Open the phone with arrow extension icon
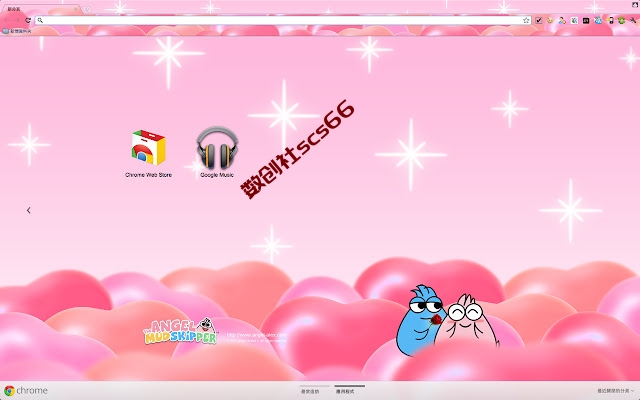 [x=610, y=20]
